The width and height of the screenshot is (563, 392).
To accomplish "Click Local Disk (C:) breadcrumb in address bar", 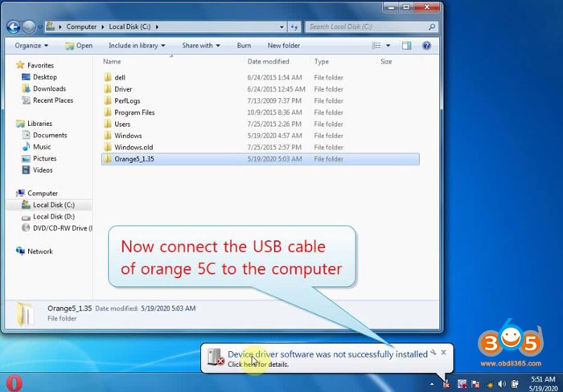I will coord(129,27).
